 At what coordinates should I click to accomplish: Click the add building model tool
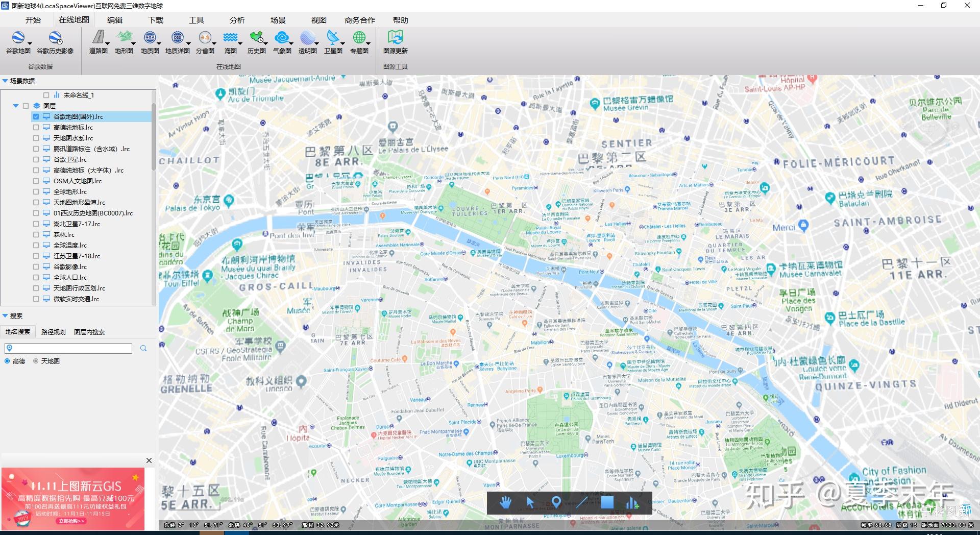coord(632,503)
